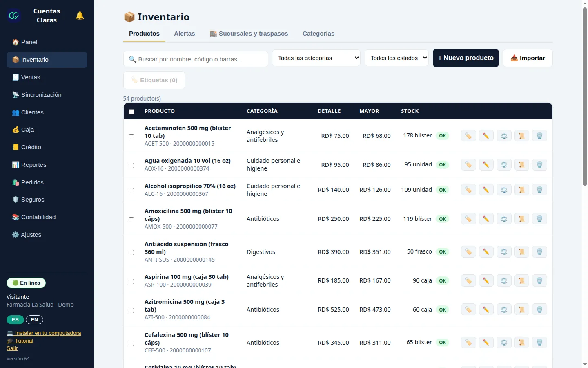Open Sucursales y traspasos tab
Image resolution: width=588 pixels, height=368 pixels.
(x=249, y=34)
